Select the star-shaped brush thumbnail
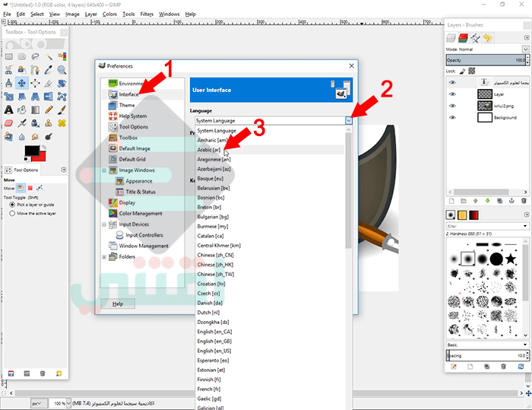The image size is (532, 410). (510, 259)
